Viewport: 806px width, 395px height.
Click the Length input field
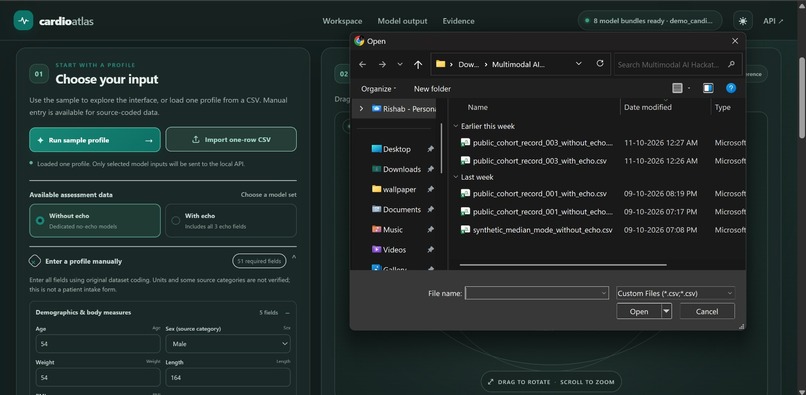228,378
